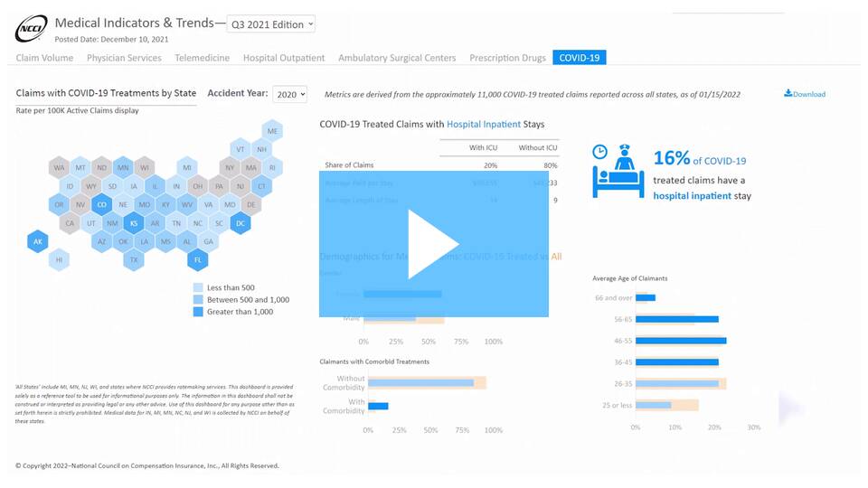
Task: Download the dashboard data
Action: tap(805, 94)
